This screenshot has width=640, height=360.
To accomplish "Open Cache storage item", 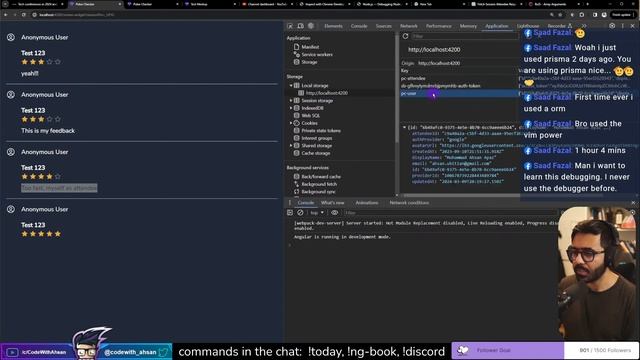I will tap(315, 153).
